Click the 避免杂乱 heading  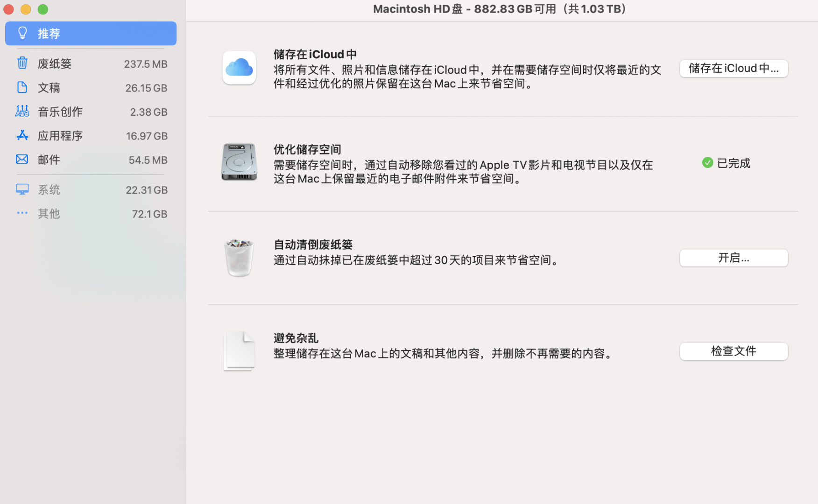pyautogui.click(x=296, y=338)
